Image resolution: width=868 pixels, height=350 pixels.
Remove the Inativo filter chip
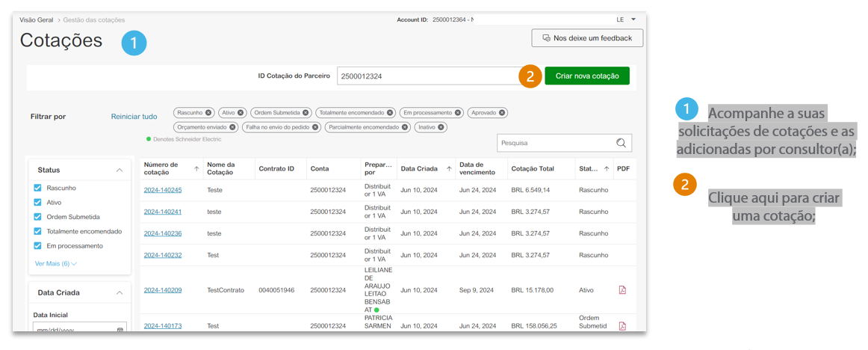[x=441, y=127]
